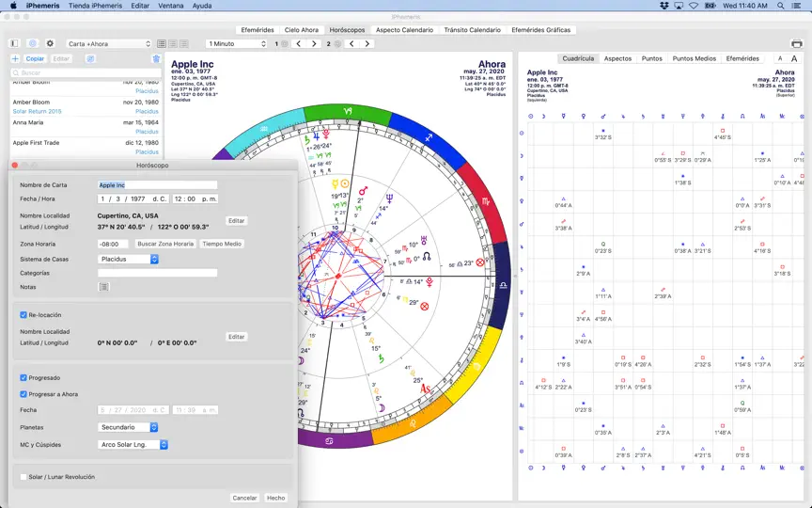
Task: Click the Zona Horaria -08:00 field
Action: coord(113,244)
